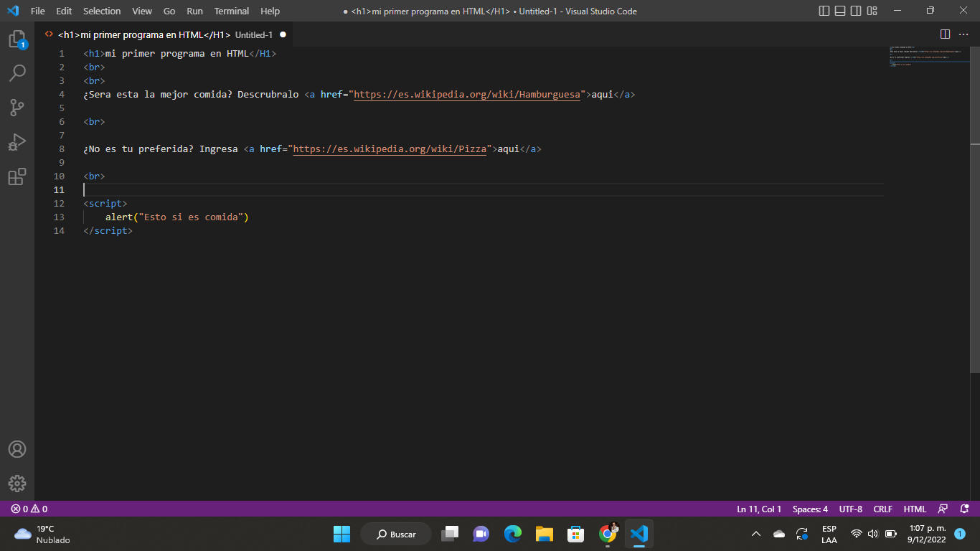This screenshot has height=551, width=980.
Task: Open the Search view in activity bar
Action: [x=17, y=73]
